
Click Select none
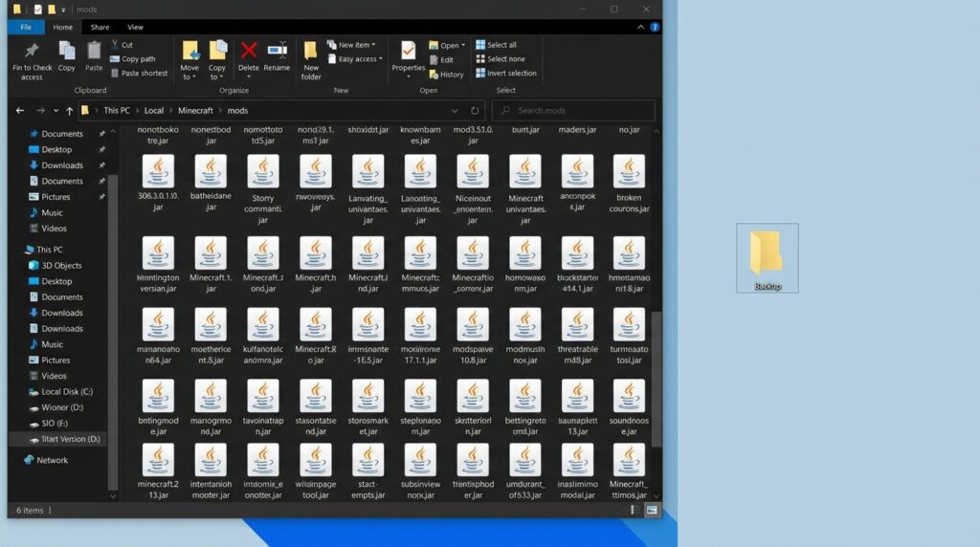[501, 58]
